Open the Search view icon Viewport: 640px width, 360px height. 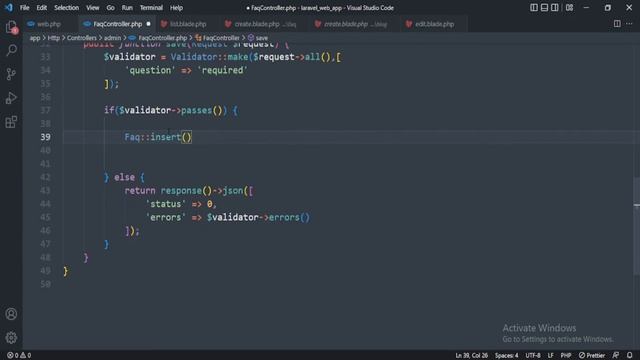11,50
